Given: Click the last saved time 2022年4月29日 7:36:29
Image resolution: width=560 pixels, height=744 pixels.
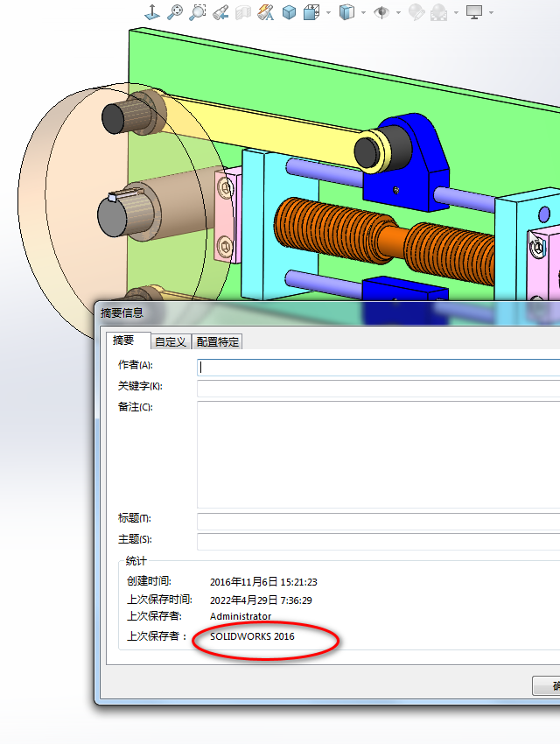Looking at the screenshot, I should (x=261, y=600).
